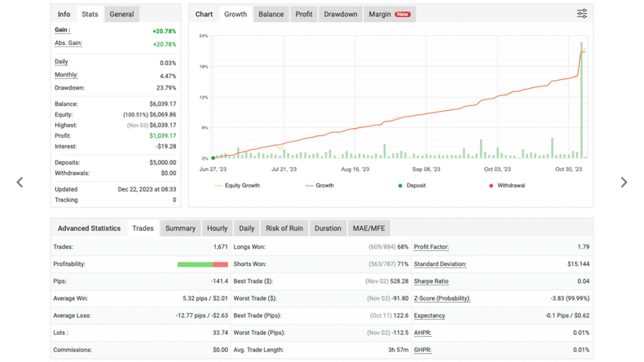This screenshot has height=362, width=644.
Task: Toggle the Withdrawal legend marker
Action: [x=507, y=185]
